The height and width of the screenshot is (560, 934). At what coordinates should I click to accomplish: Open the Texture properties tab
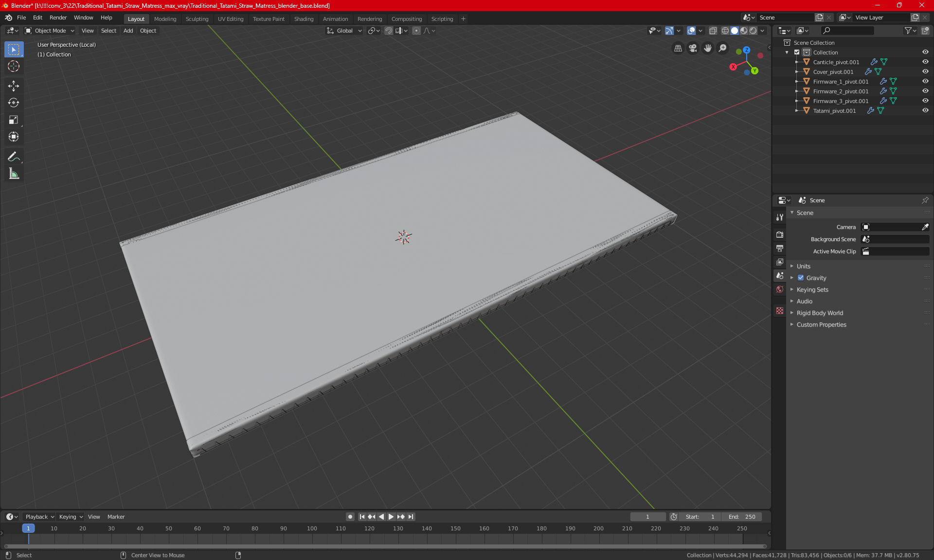[x=780, y=311]
